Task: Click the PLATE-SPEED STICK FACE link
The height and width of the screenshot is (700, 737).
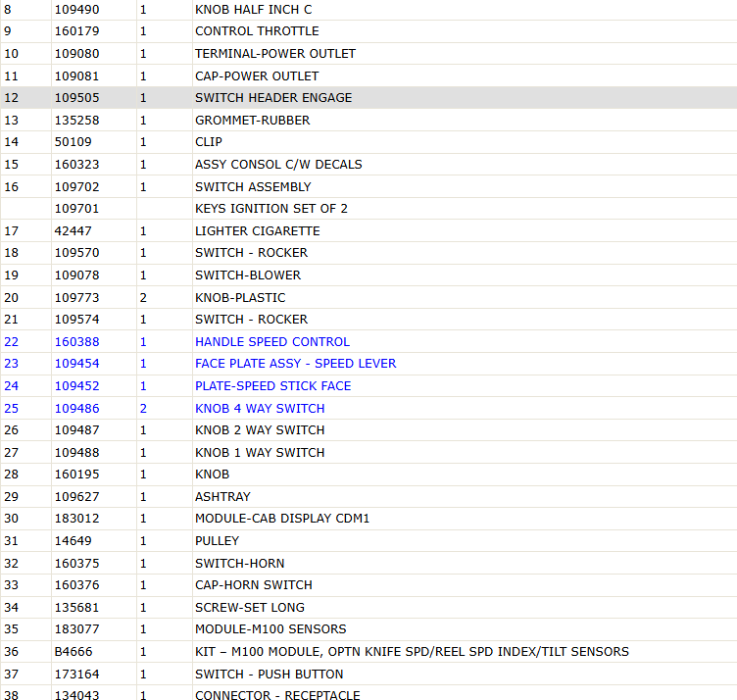Action: coord(273,386)
